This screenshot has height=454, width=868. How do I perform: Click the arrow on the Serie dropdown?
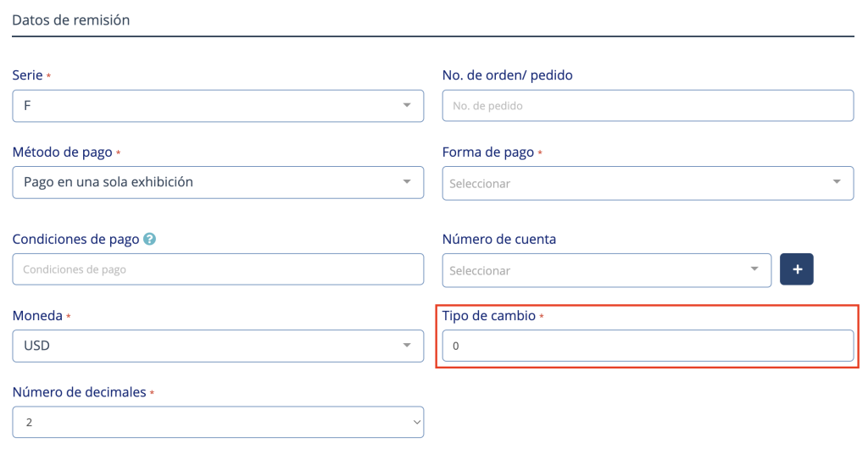(x=407, y=106)
